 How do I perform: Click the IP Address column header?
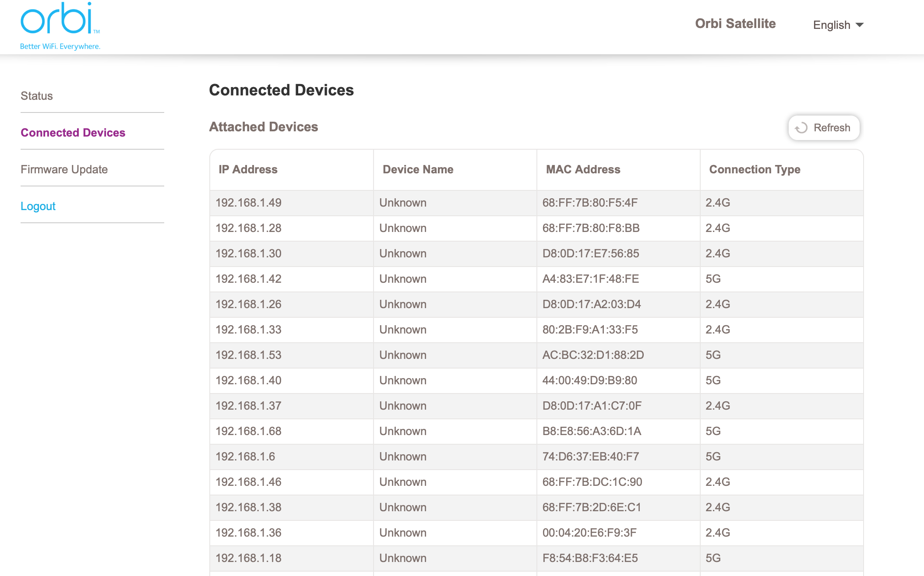(248, 169)
